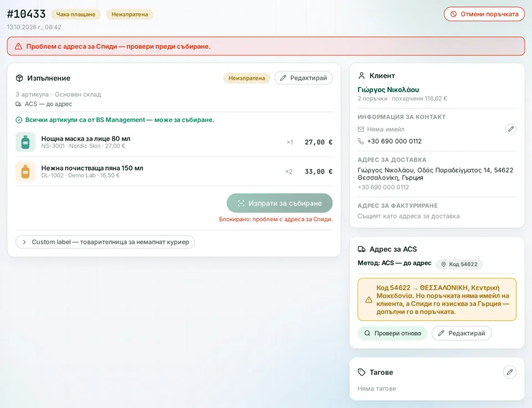Open customer Γιώργος Νικολάου profile link
Viewport: 532px width, 408px height.
(388, 90)
